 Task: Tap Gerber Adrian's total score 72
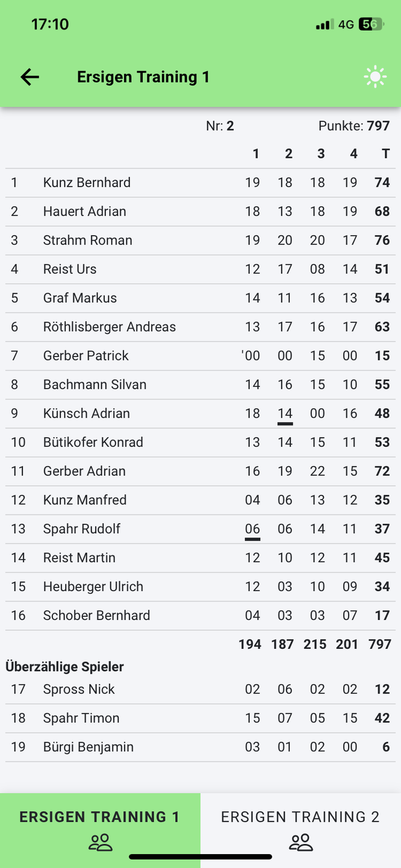(382, 471)
